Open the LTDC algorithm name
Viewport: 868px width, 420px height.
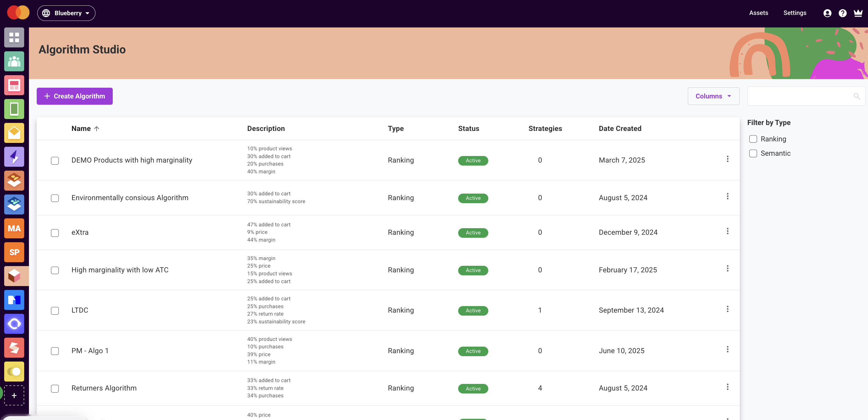click(80, 311)
